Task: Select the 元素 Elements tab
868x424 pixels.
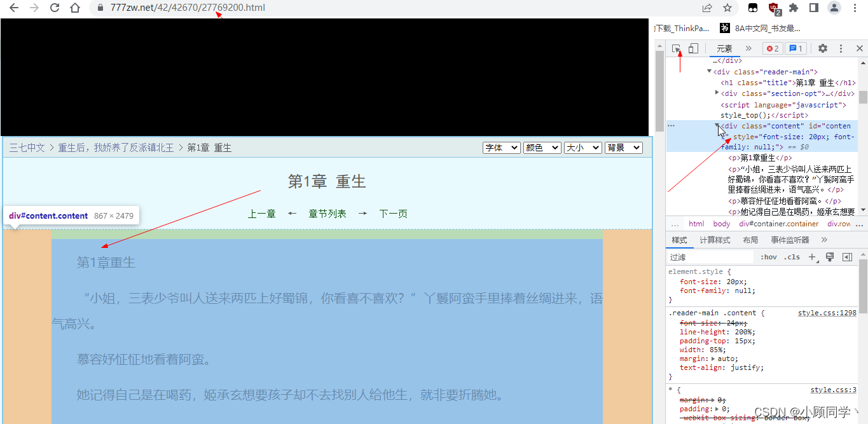Action: coord(724,48)
